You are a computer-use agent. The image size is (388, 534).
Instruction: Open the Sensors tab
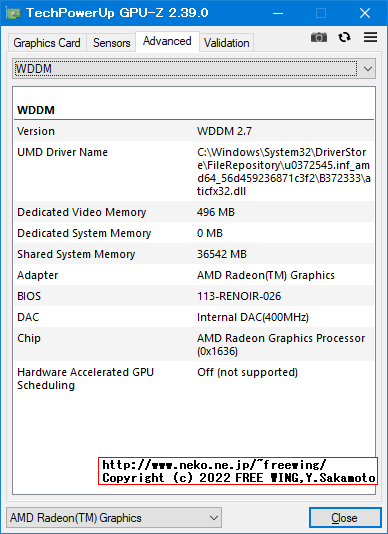coord(111,43)
